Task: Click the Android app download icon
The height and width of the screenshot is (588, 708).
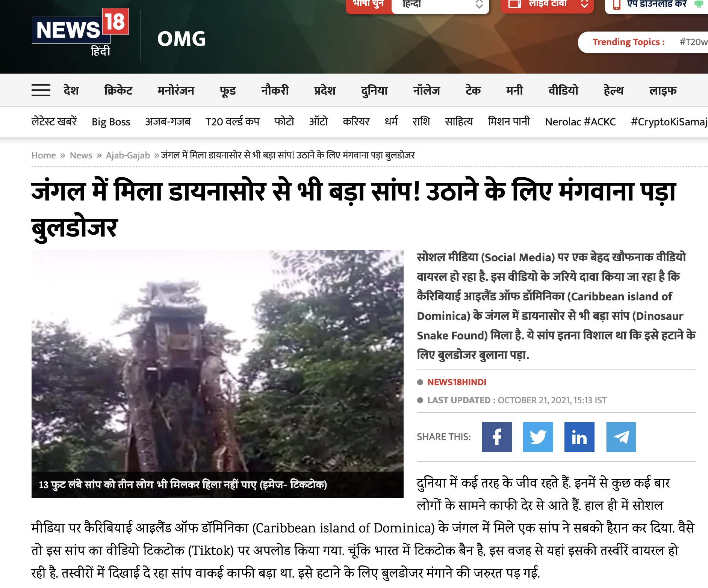Action: [699, 4]
